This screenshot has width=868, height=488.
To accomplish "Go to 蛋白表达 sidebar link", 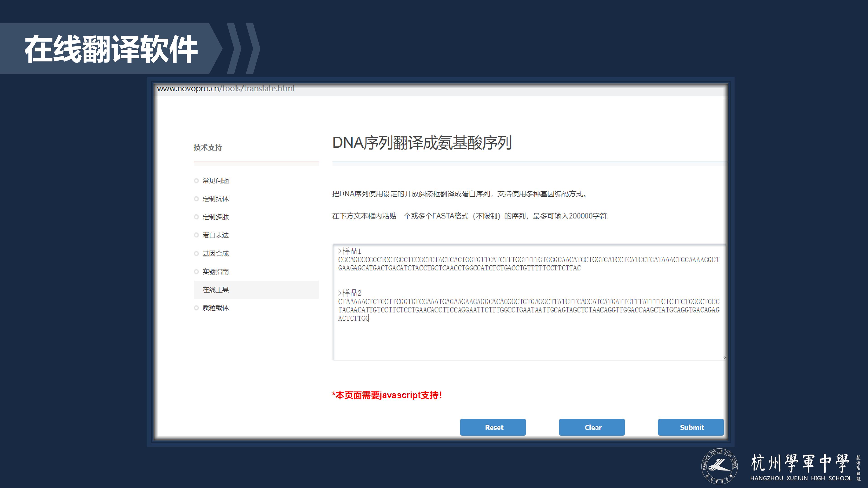I will click(x=215, y=235).
